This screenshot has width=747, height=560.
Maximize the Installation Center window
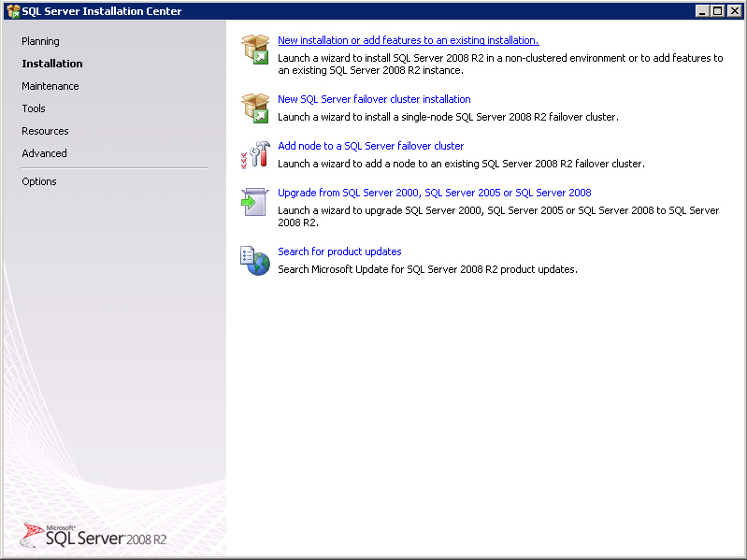point(717,11)
